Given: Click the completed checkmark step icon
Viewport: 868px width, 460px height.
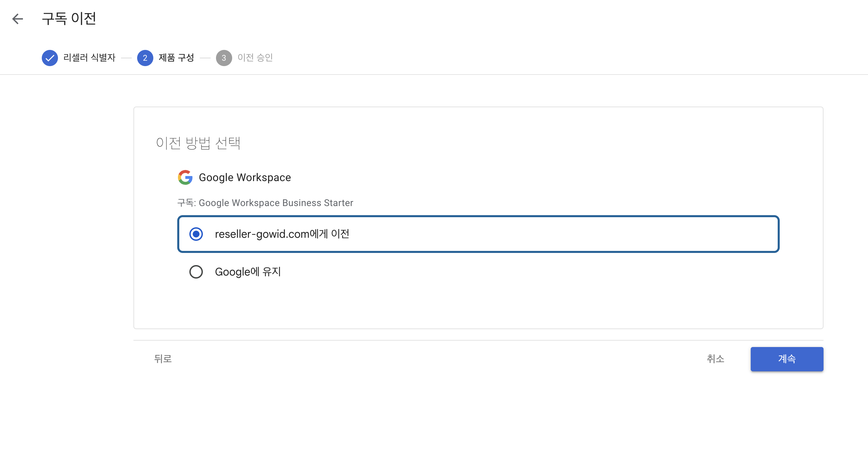Looking at the screenshot, I should pos(50,58).
